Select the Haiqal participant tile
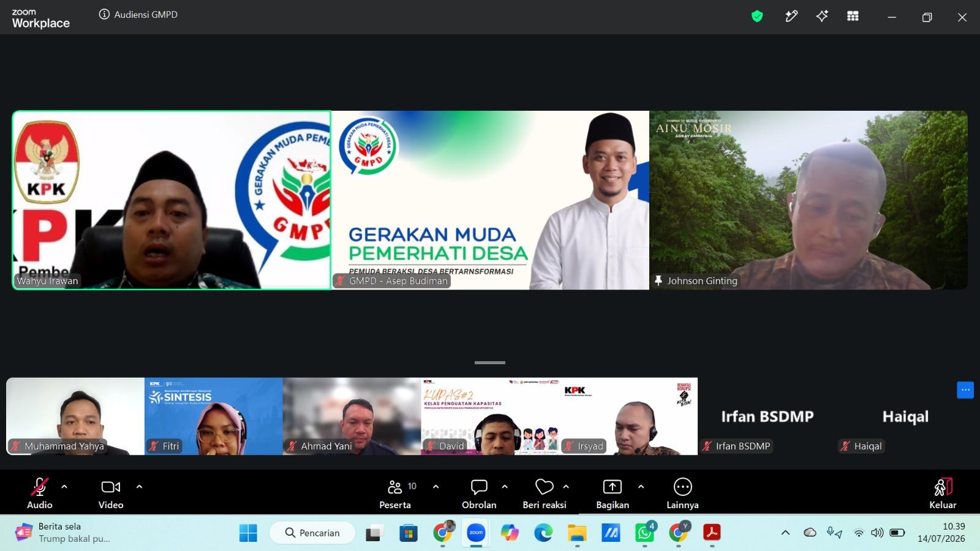 905,416
